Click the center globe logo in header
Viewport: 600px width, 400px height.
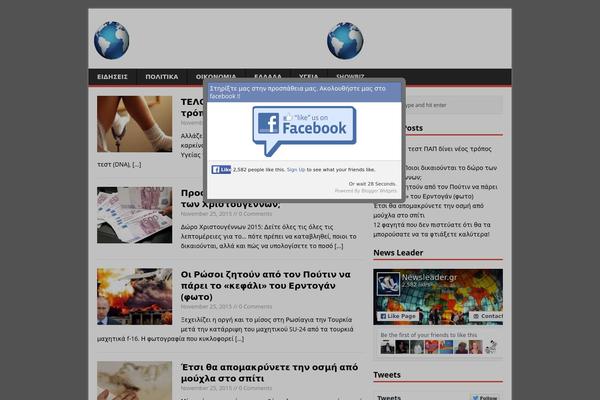click(345, 41)
